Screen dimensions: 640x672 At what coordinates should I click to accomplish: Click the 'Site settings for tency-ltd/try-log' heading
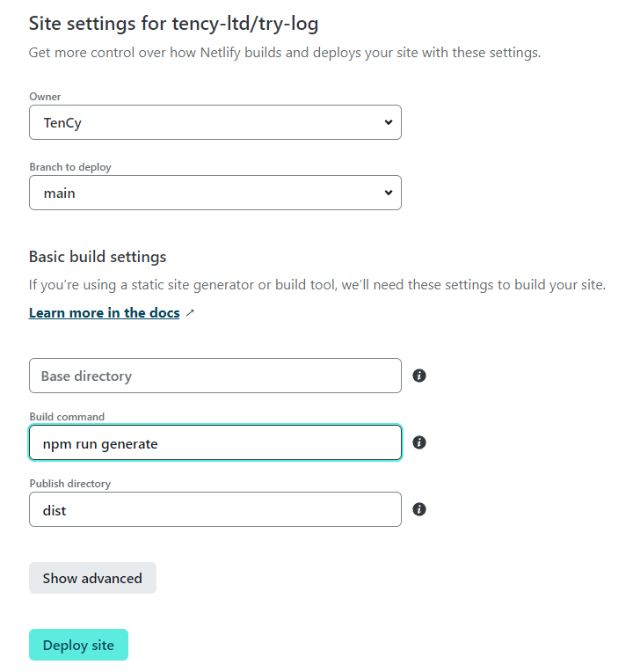173,23
